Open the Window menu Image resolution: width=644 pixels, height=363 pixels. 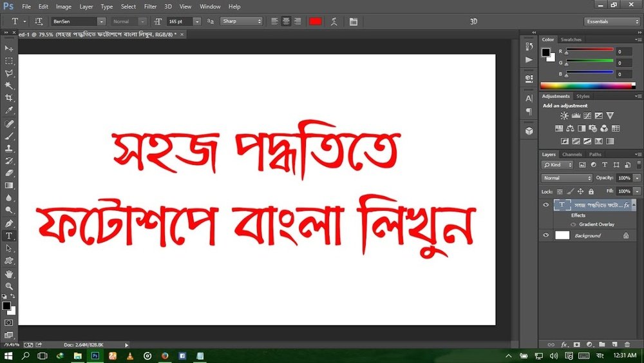pyautogui.click(x=210, y=6)
